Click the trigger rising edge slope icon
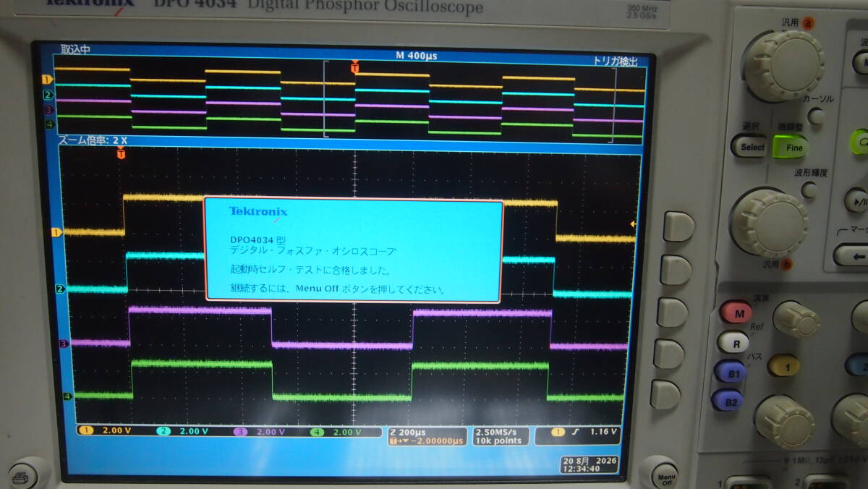The image size is (868, 489). [x=576, y=431]
